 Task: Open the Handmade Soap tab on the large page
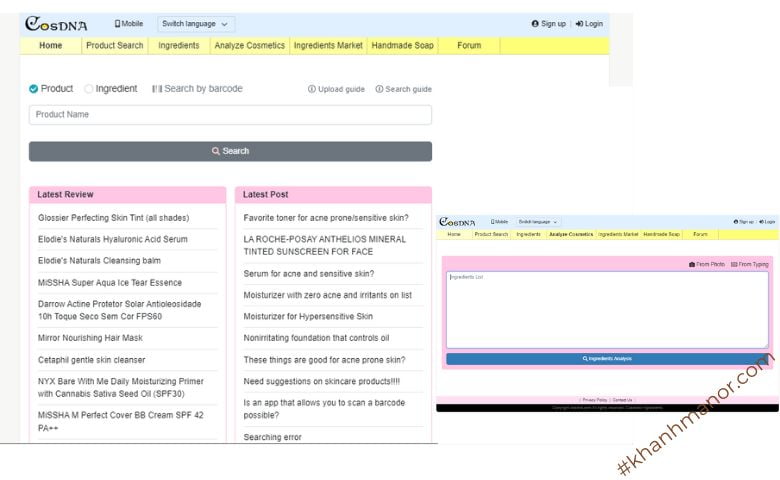pos(402,46)
